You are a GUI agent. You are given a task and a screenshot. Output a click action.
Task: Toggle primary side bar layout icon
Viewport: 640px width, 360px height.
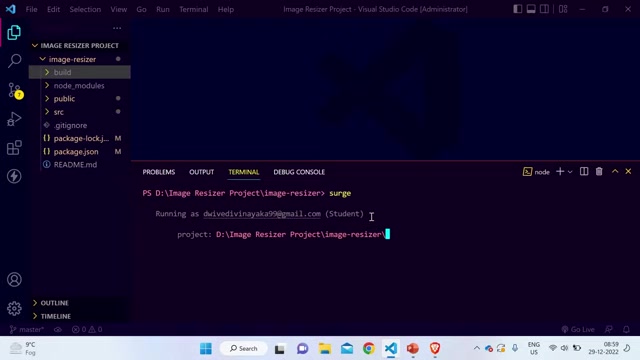(518, 9)
